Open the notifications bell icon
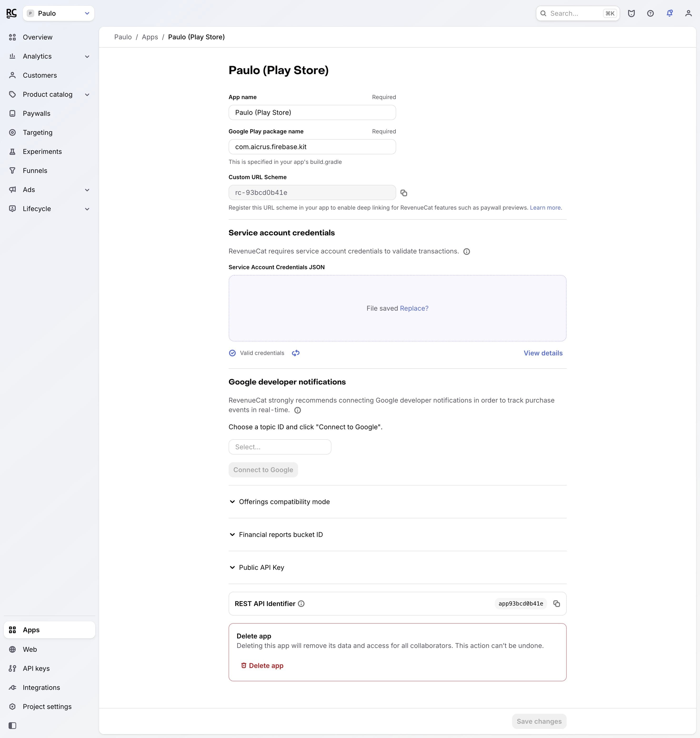Image resolution: width=700 pixels, height=738 pixels. pyautogui.click(x=670, y=13)
